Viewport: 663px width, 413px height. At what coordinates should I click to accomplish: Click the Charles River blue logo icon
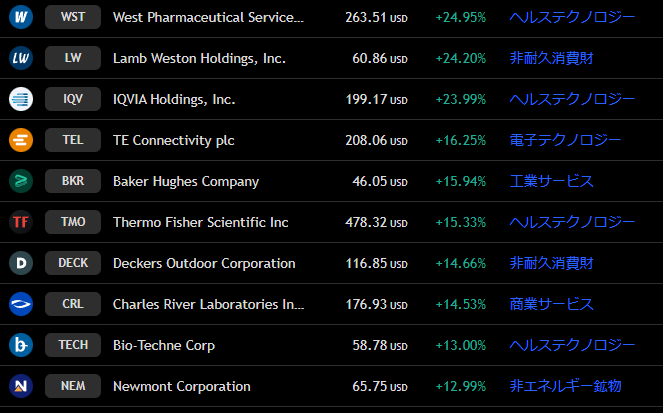pyautogui.click(x=21, y=304)
